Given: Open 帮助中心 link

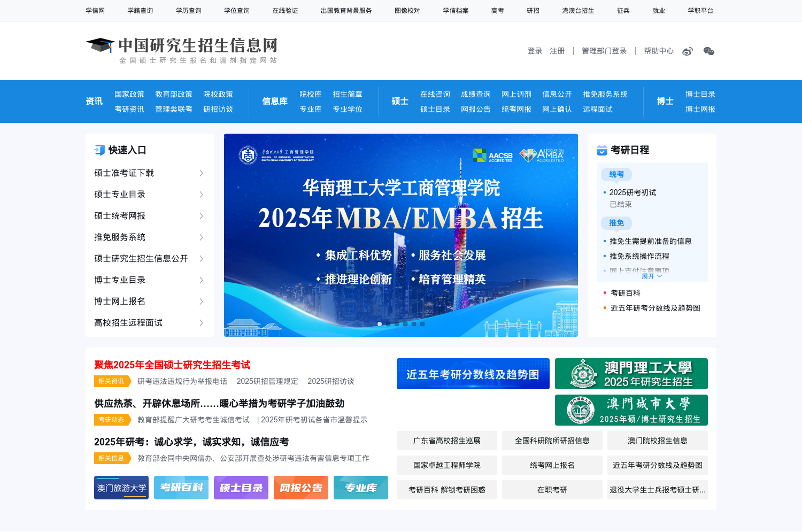Looking at the screenshot, I should [x=659, y=51].
